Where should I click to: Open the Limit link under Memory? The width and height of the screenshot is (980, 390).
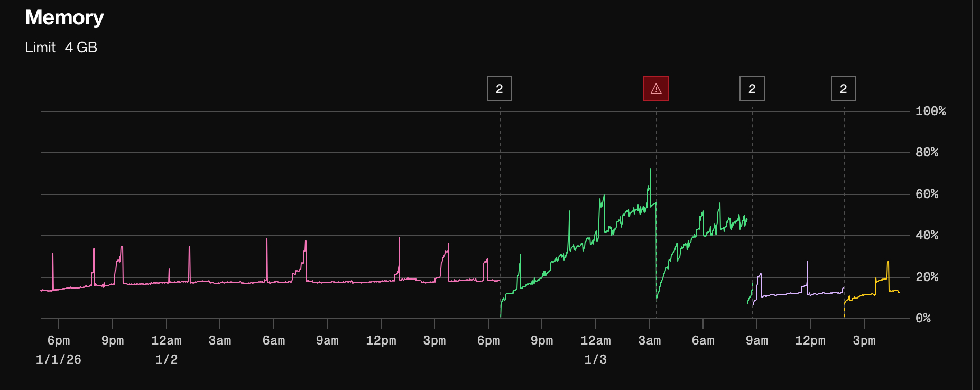click(x=40, y=48)
